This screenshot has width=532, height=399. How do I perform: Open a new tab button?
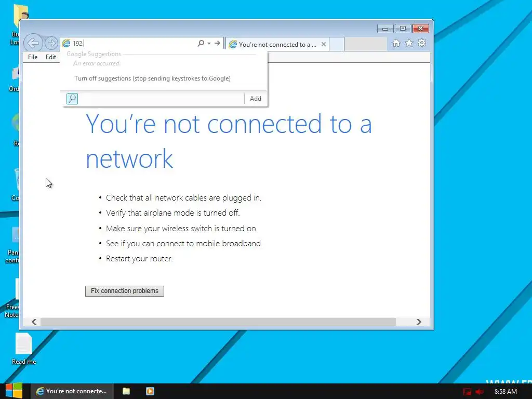337,45
